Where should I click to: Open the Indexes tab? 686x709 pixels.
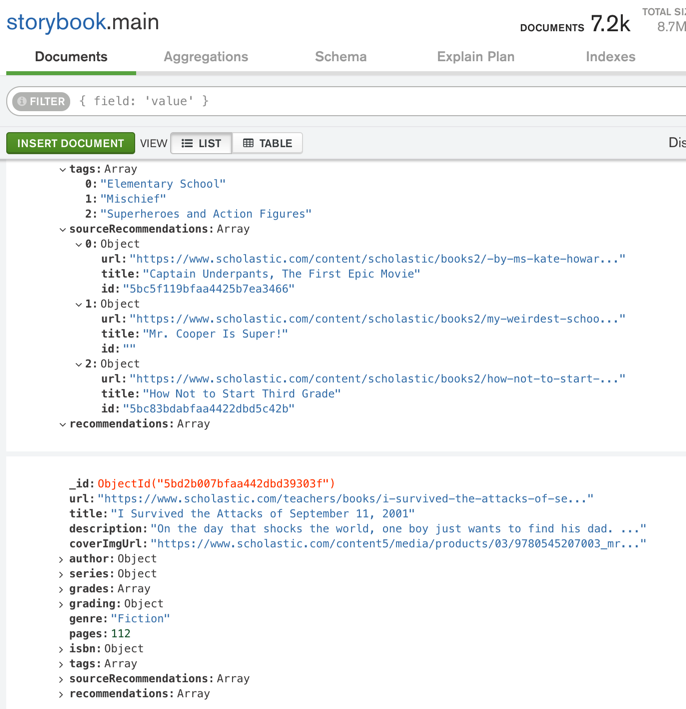click(610, 57)
